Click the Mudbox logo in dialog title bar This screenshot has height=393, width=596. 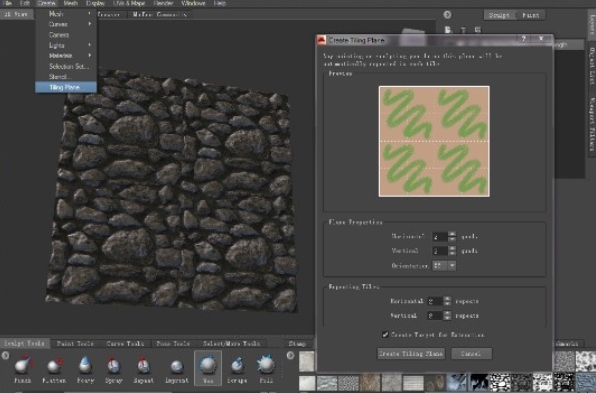[322, 40]
